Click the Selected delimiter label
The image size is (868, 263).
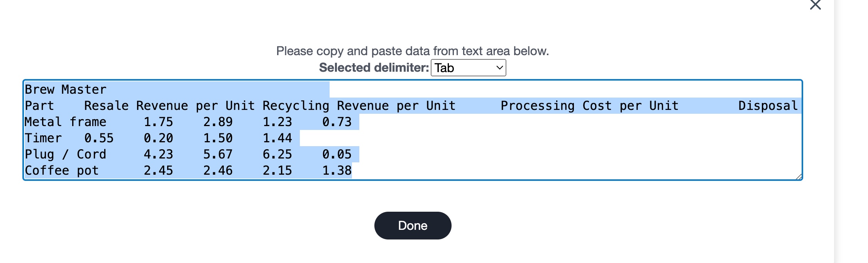[373, 68]
